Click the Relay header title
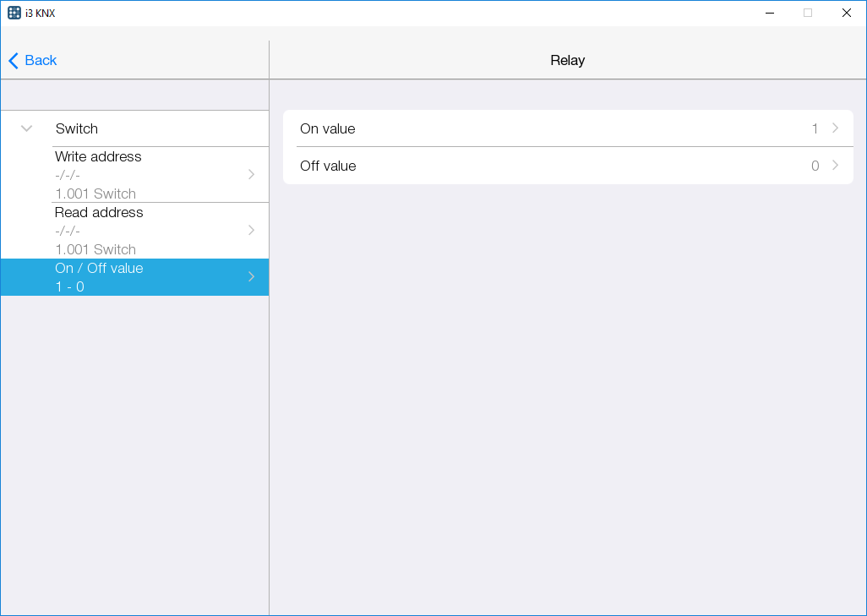This screenshot has width=867, height=616. tap(567, 60)
